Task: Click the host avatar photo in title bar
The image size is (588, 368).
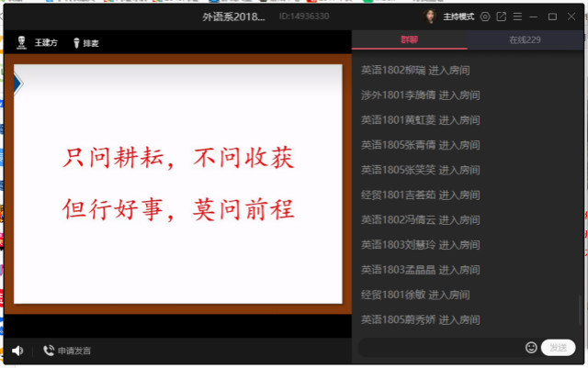Action: point(430,17)
